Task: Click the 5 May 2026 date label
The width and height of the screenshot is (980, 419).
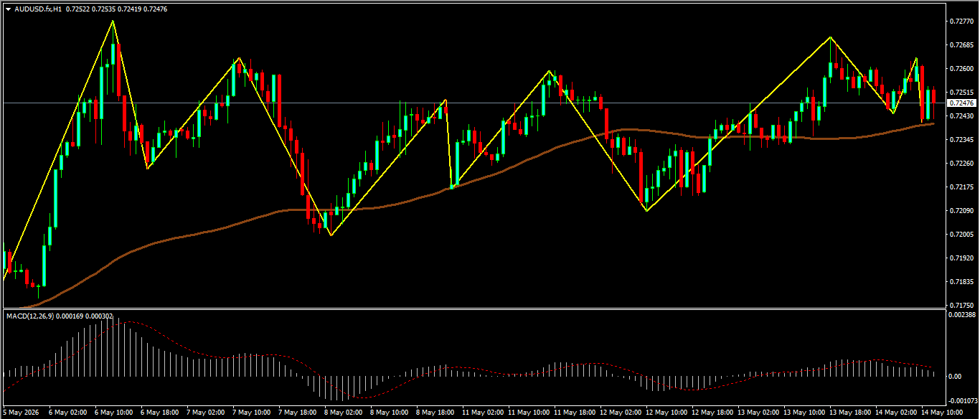Action: [x=22, y=413]
